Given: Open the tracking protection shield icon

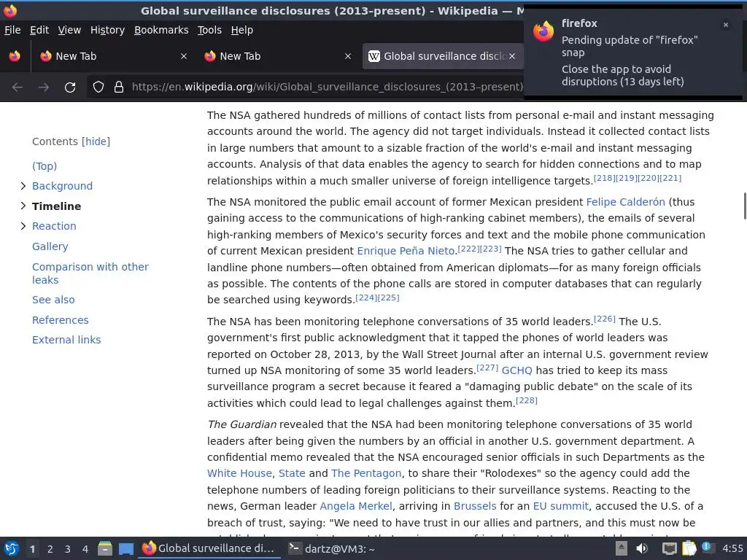Looking at the screenshot, I should point(98,87).
